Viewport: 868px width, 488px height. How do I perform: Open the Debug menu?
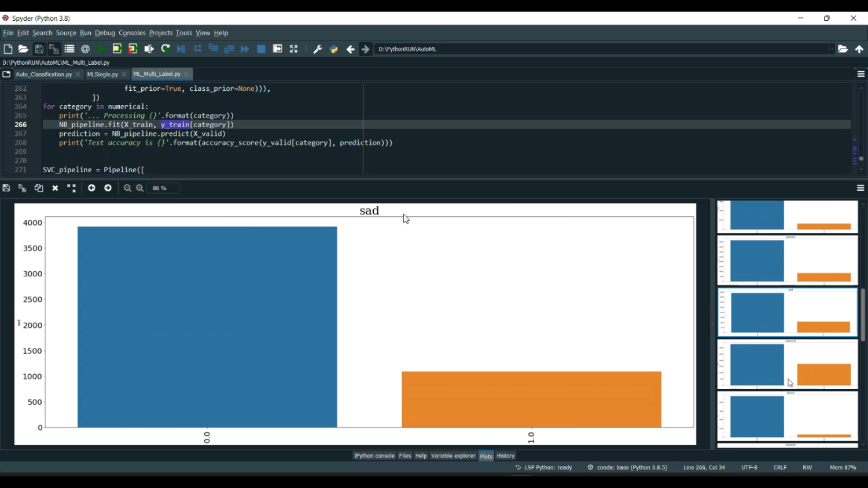[x=105, y=33]
